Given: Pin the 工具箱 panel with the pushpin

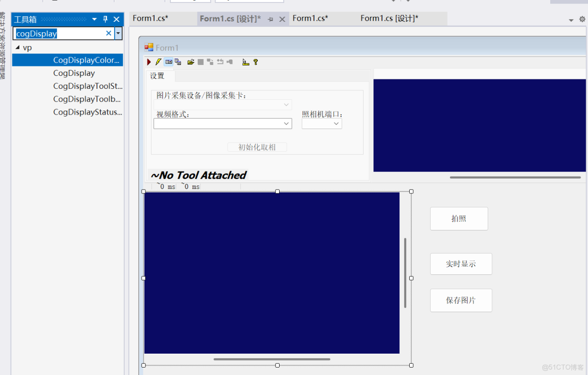Looking at the screenshot, I should pos(105,19).
